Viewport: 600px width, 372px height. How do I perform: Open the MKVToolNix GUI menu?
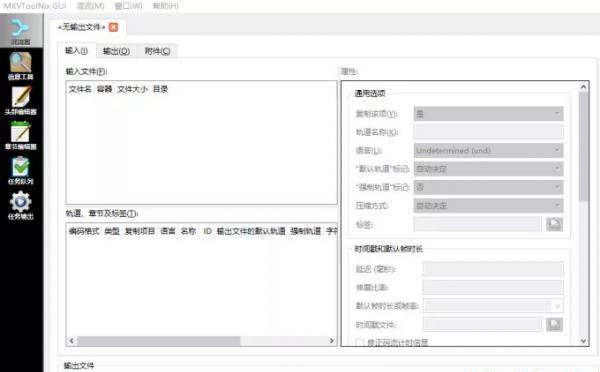(x=35, y=6)
